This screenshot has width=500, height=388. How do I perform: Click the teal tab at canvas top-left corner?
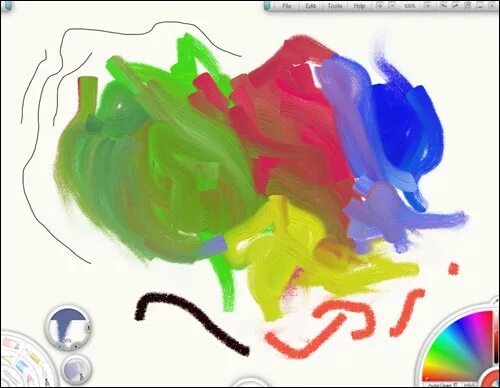(x=8, y=5)
